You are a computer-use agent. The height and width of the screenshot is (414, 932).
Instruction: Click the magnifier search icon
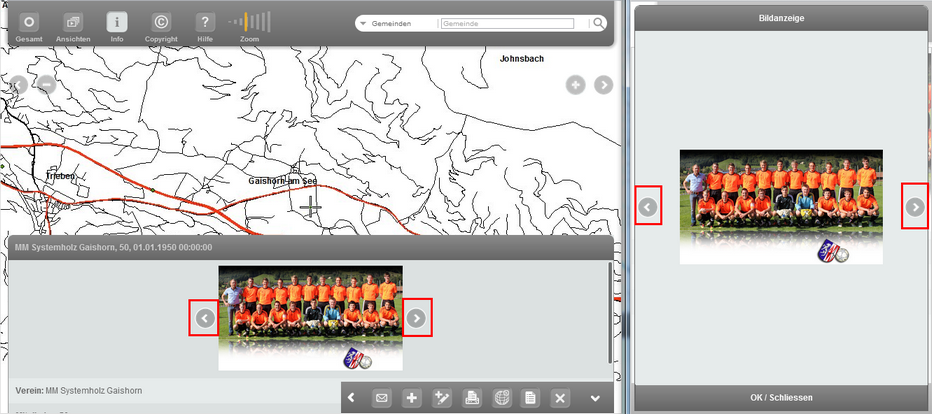599,24
